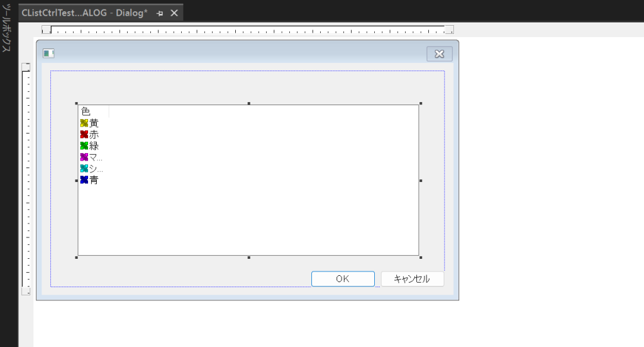Screen dimensions: 644x347
Task: Click the top-left corner handle of list
Action: [77, 103]
